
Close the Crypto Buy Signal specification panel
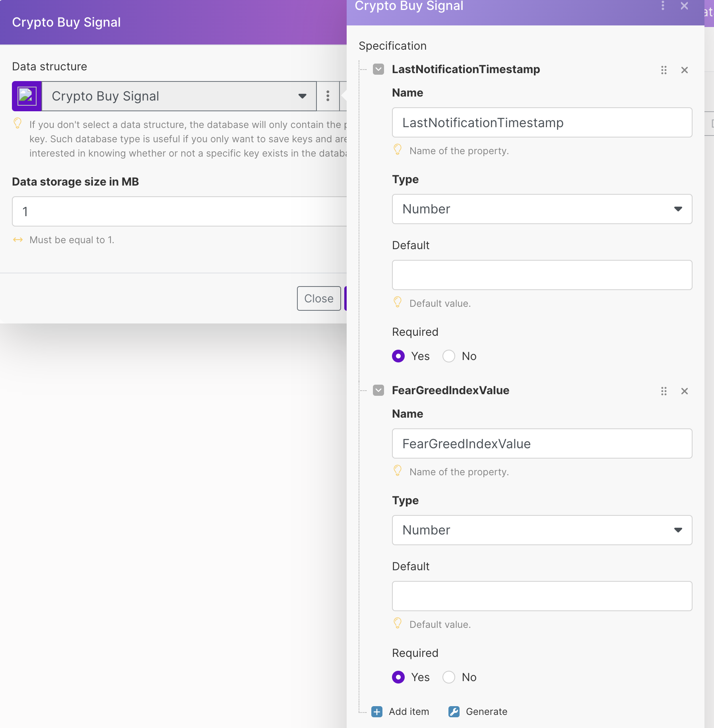coord(684,6)
